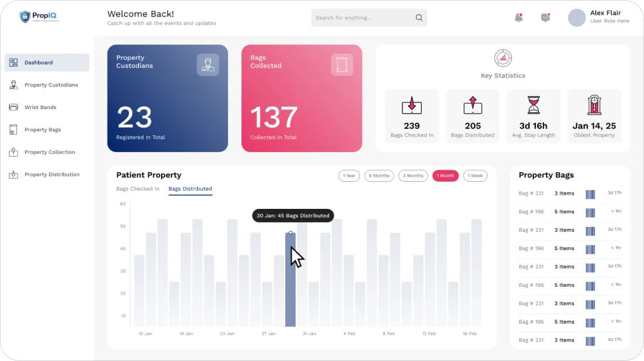Image resolution: width=644 pixels, height=361 pixels.
Task: Open Property Distribution menu item
Action: 52,174
